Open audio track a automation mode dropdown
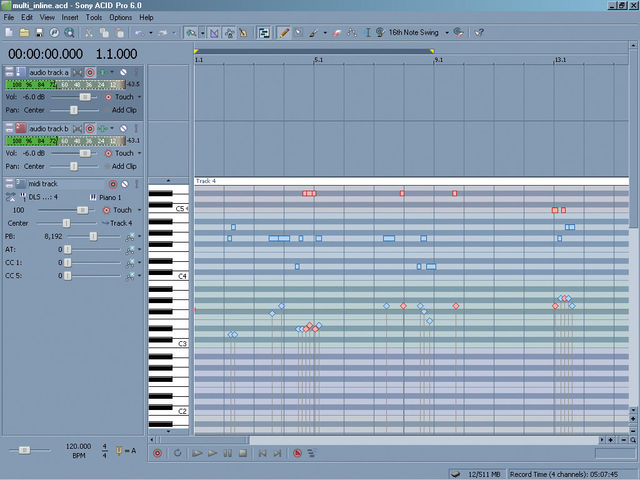Viewport: 640px width, 480px height. [x=139, y=97]
